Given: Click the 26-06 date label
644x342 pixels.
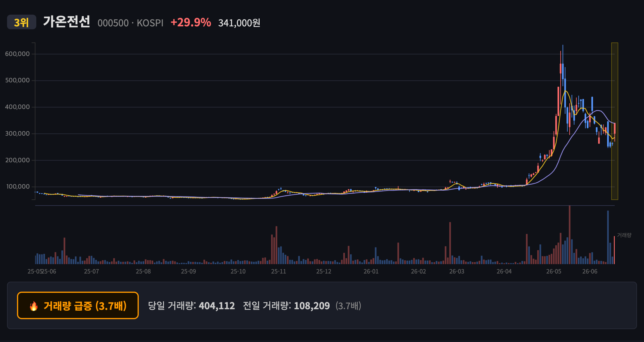Looking at the screenshot, I should point(590,271).
